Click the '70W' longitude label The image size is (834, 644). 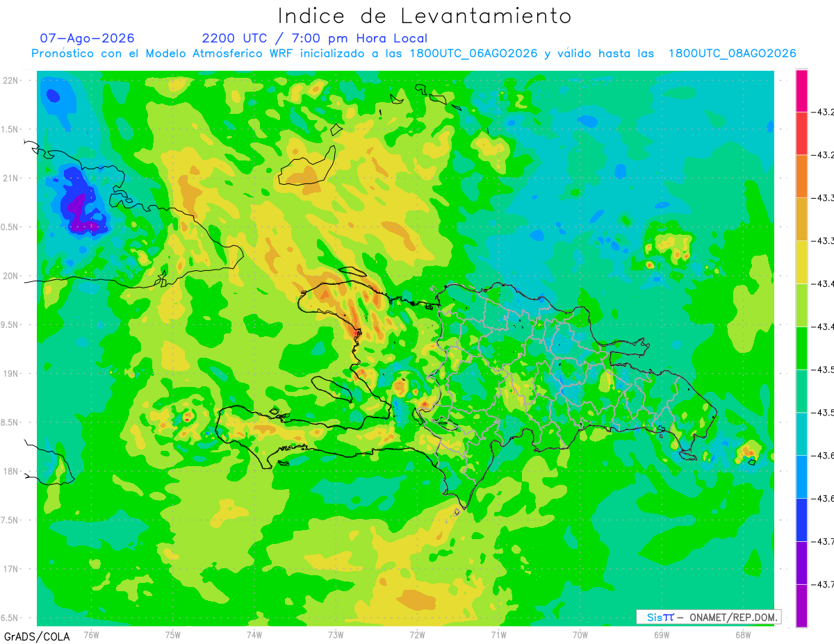[580, 635]
